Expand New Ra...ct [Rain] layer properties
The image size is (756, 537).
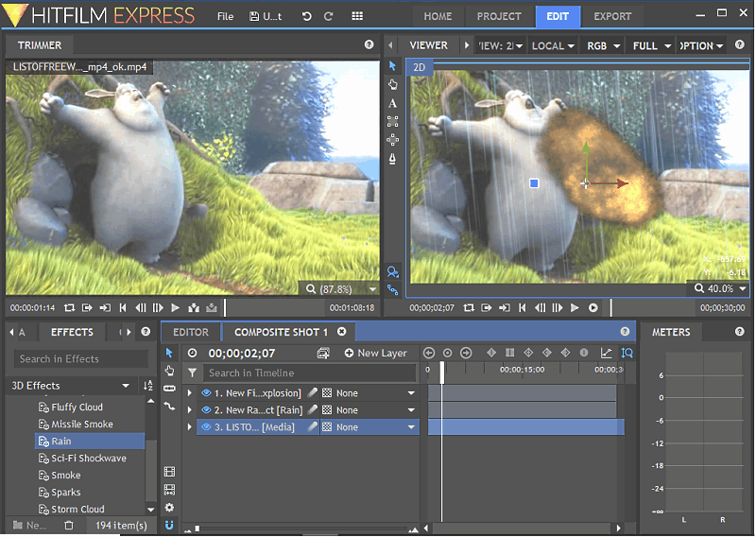click(190, 409)
